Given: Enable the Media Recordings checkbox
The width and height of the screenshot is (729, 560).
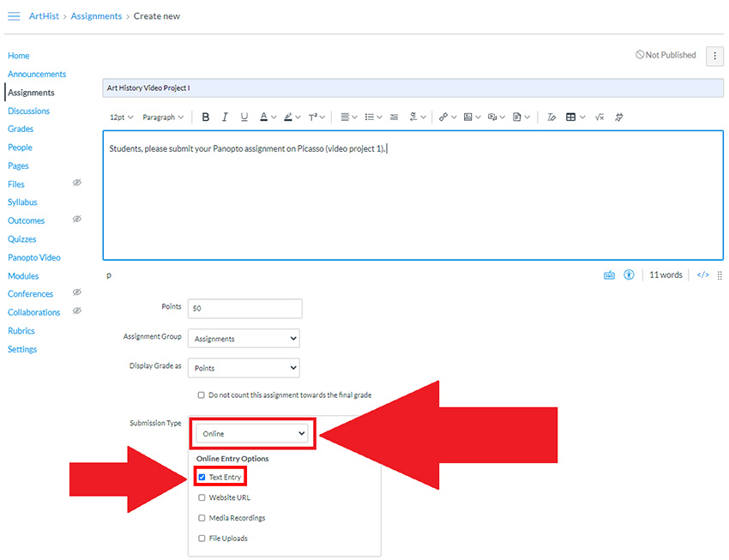Looking at the screenshot, I should tap(202, 518).
